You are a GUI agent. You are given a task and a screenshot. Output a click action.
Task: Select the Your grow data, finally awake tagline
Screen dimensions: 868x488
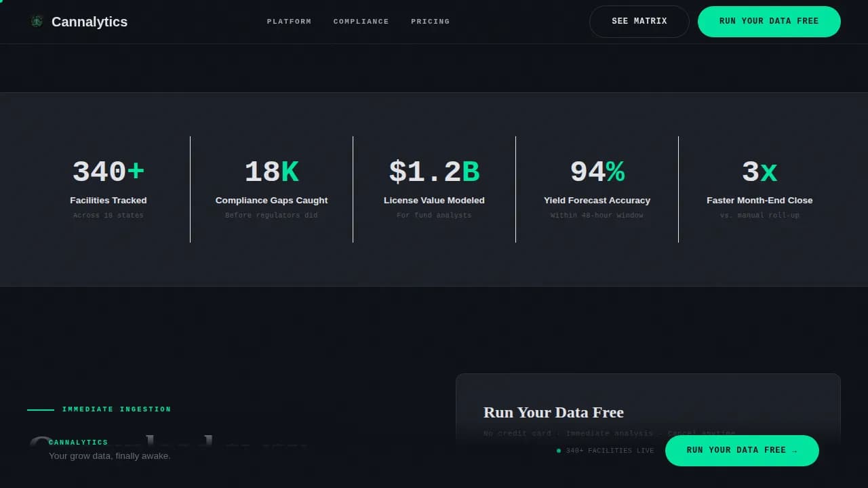pyautogui.click(x=109, y=456)
